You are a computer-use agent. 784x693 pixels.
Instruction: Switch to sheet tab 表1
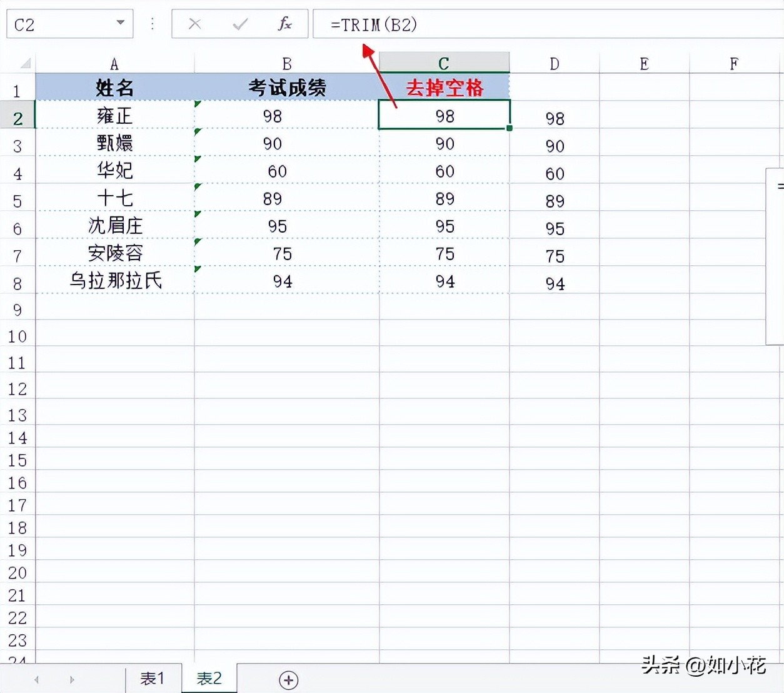[153, 679]
